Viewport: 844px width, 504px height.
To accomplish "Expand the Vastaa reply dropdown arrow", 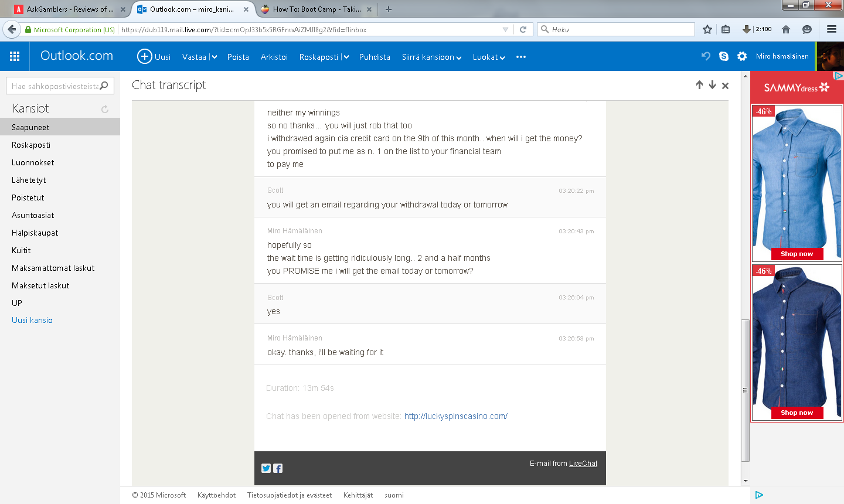I will 214,57.
